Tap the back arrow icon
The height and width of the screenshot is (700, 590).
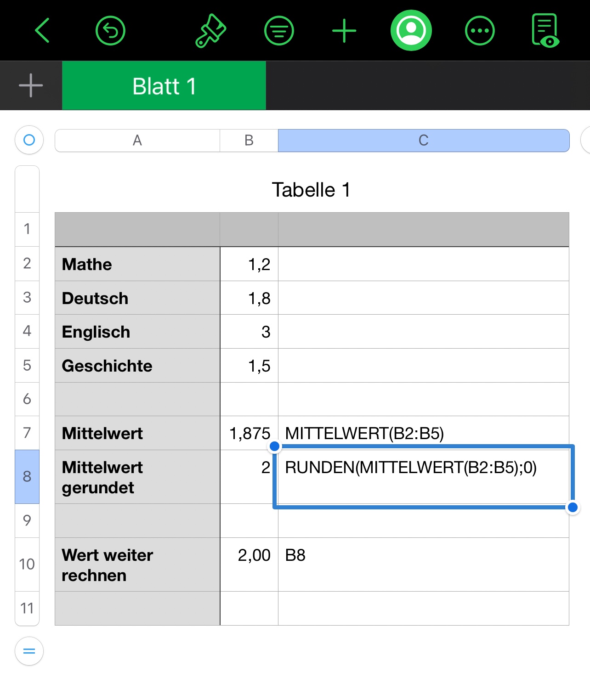(x=42, y=31)
